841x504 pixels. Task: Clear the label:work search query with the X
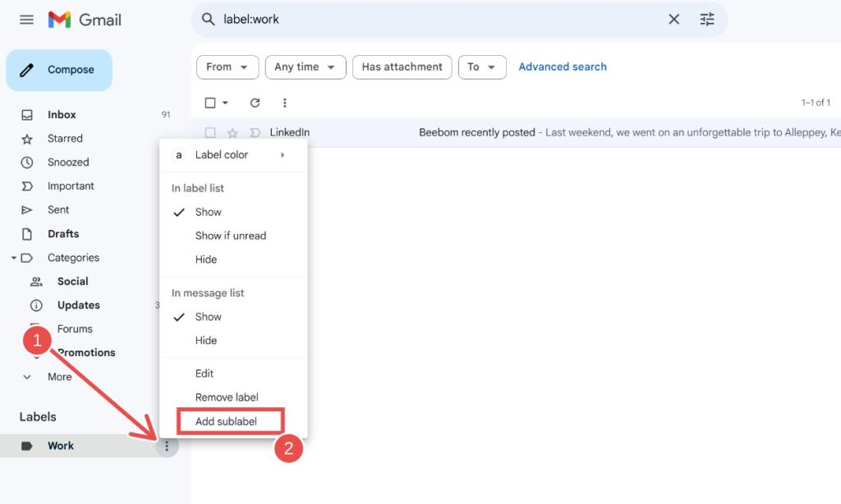[x=673, y=19]
